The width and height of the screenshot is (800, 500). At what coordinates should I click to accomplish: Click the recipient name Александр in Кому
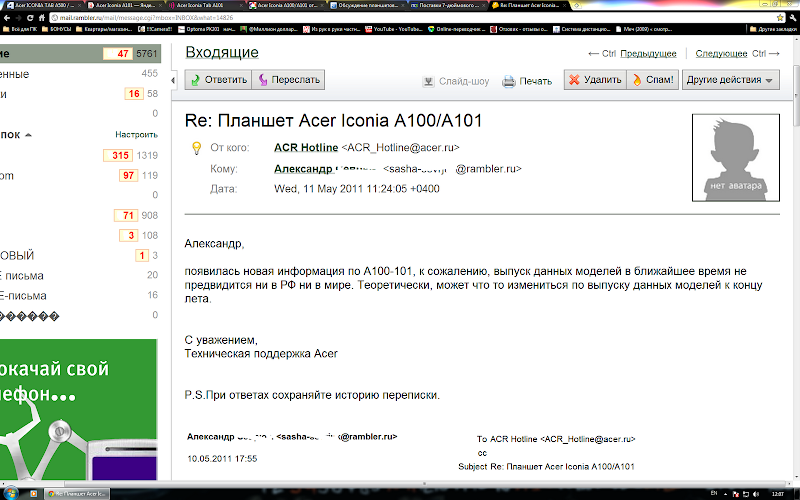[303, 169]
